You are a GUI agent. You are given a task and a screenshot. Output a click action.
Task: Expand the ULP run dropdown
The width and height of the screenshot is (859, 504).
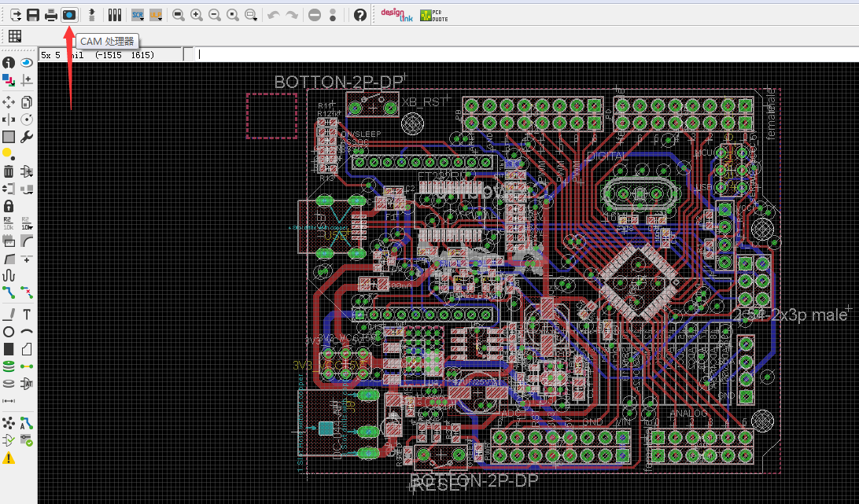[156, 16]
